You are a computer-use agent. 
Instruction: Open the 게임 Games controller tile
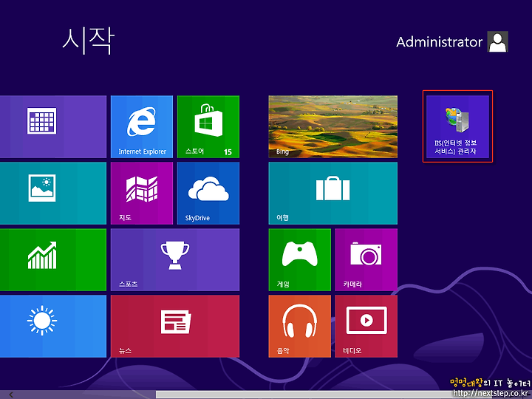[x=299, y=259]
